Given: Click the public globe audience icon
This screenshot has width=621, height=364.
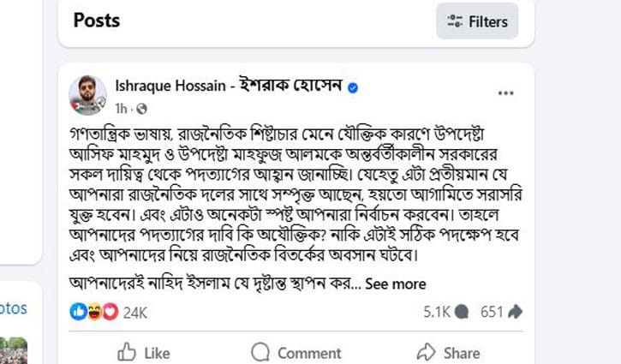Looking at the screenshot, I should click(142, 109).
